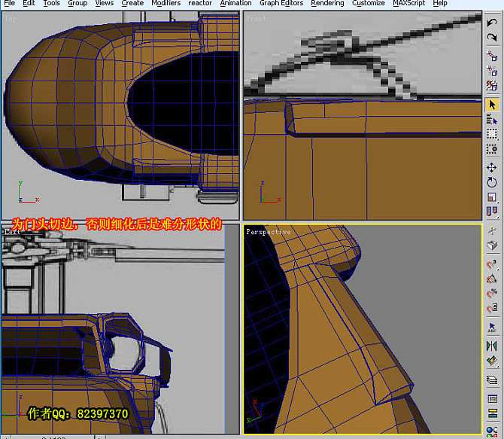
Task: Toggle Keyboard Shortcut Override
Action: click(491, 245)
